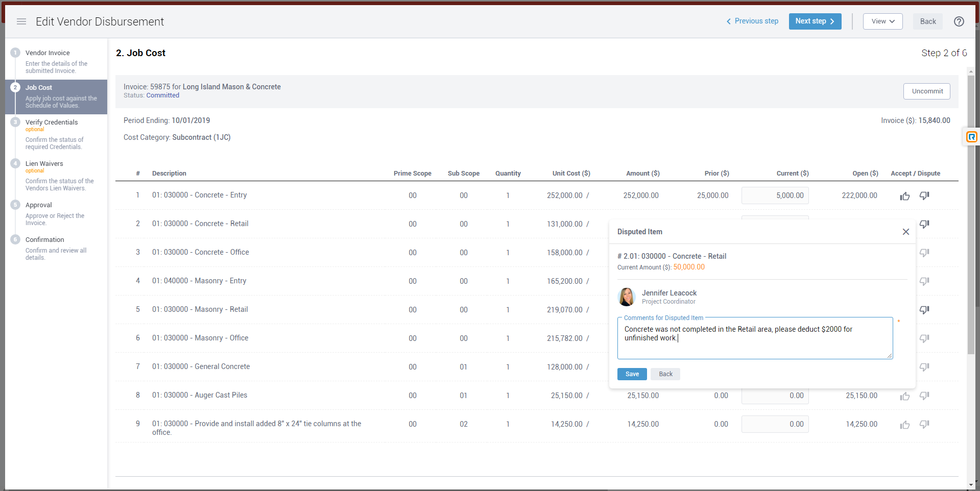Dispute the Masonry - Retail line item
The image size is (980, 491).
point(924,310)
